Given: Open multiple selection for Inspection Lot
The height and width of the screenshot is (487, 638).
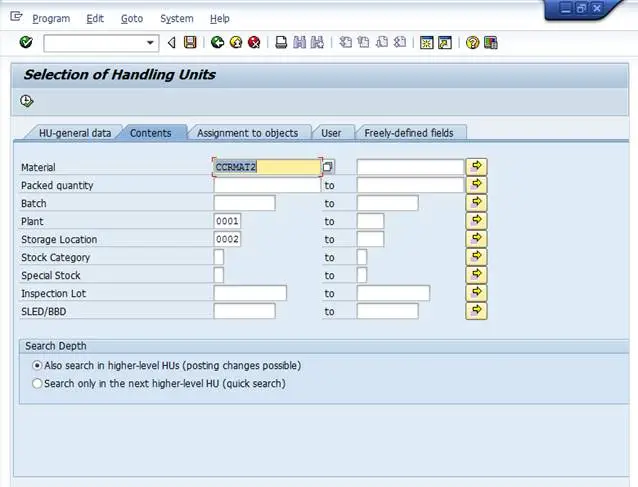Looking at the screenshot, I should (476, 293).
